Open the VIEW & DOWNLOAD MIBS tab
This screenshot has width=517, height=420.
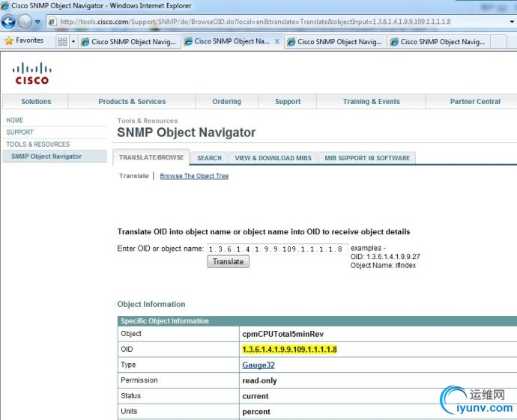tap(273, 158)
